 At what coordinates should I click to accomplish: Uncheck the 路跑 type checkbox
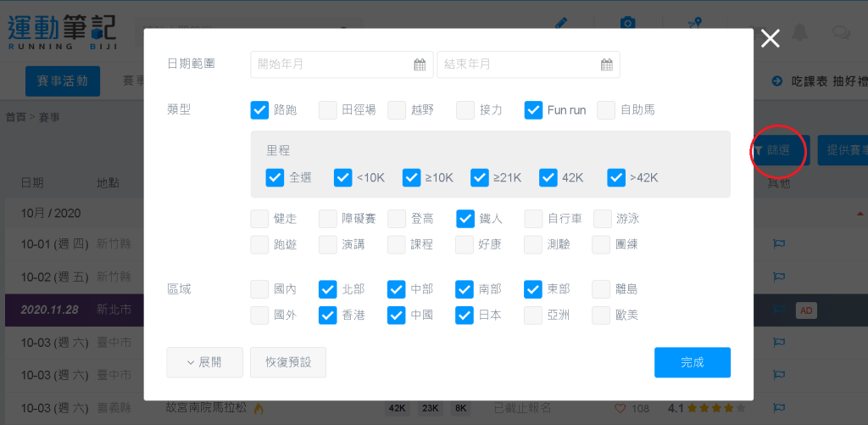coord(260,109)
